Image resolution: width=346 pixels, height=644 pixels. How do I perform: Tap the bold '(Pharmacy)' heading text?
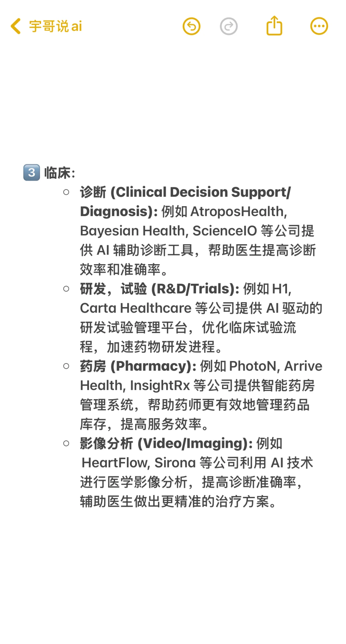pyautogui.click(x=153, y=366)
